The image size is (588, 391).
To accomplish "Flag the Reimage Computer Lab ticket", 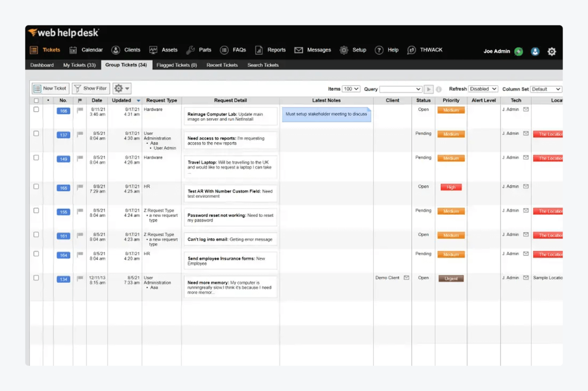I will point(79,110).
